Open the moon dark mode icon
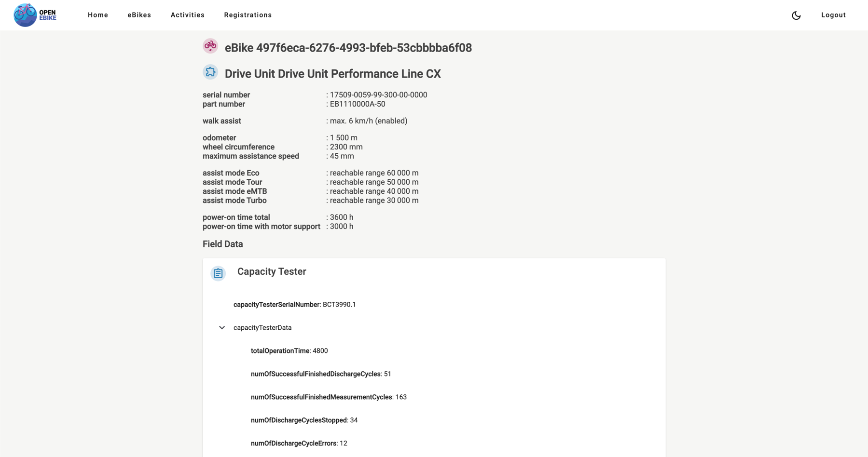Viewport: 868px width, 457px height. pos(796,15)
